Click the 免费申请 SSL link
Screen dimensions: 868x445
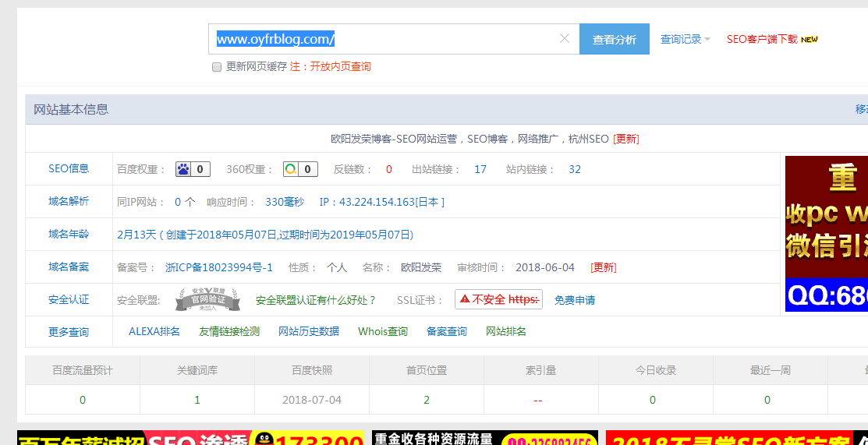pyautogui.click(x=575, y=300)
